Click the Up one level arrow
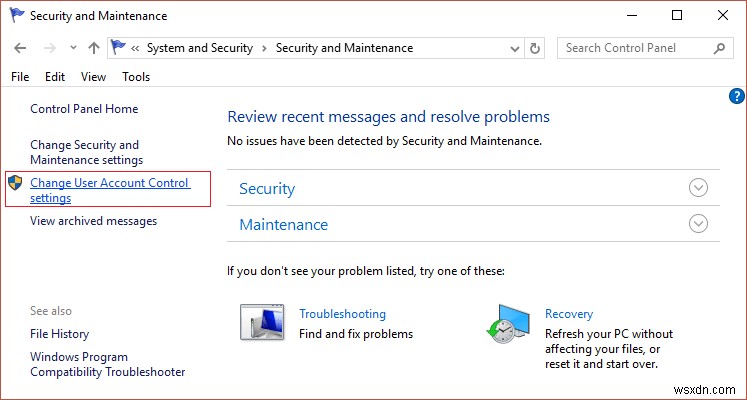Viewport: 747px width, 400px height. [x=93, y=48]
